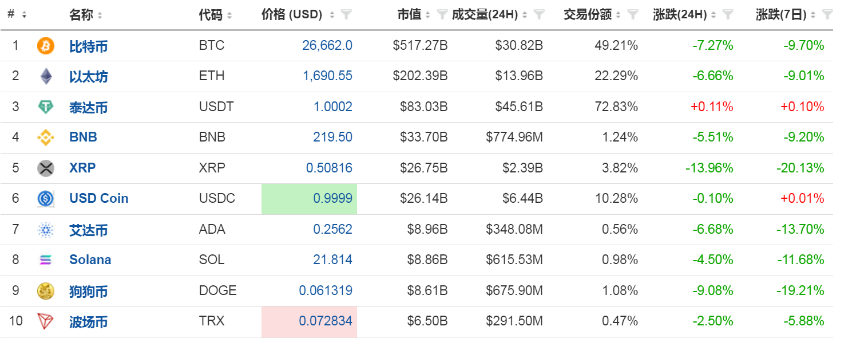This screenshot has width=868, height=338.
Task: Toggle sort arrows on # rank column
Action: pyautogui.click(x=24, y=15)
